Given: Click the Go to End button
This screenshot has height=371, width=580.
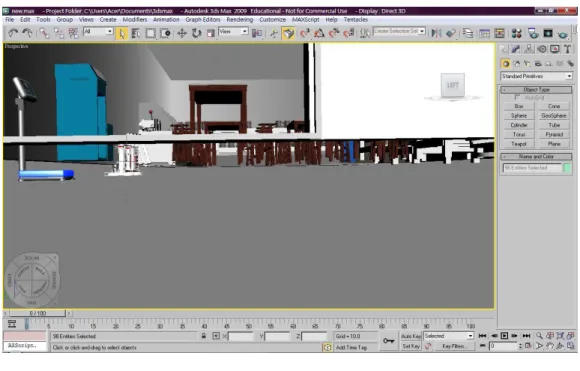Looking at the screenshot, I should tap(526, 335).
